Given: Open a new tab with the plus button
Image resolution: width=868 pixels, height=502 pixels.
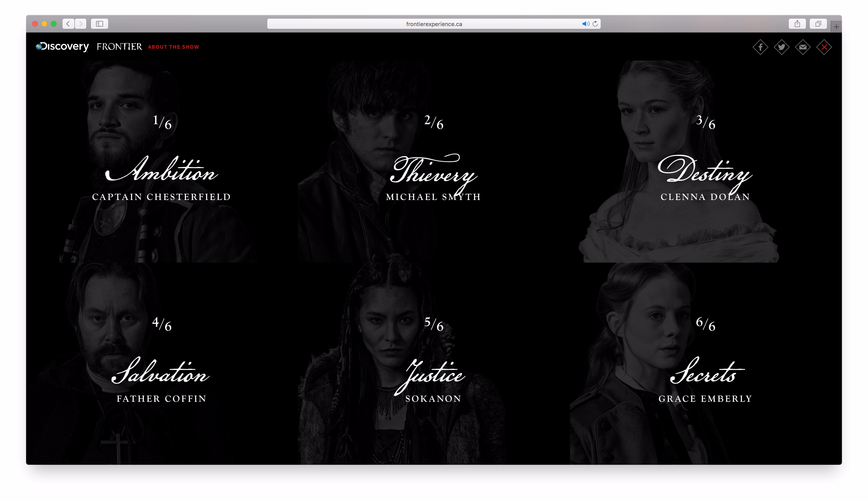Looking at the screenshot, I should pos(836,27).
